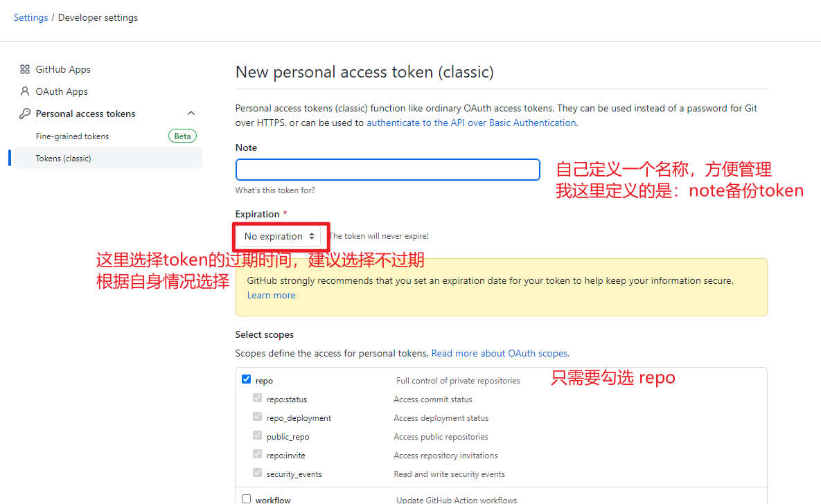Uncheck the repo scope checkbox

[246, 379]
